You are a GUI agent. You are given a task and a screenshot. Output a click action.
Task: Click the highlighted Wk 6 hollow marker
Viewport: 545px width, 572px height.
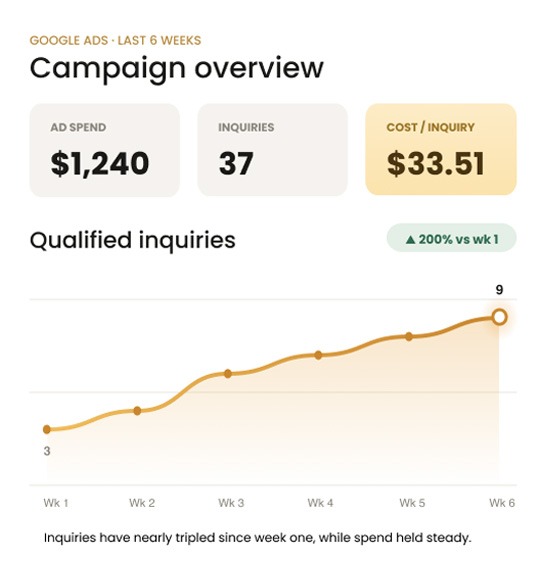[x=499, y=317]
